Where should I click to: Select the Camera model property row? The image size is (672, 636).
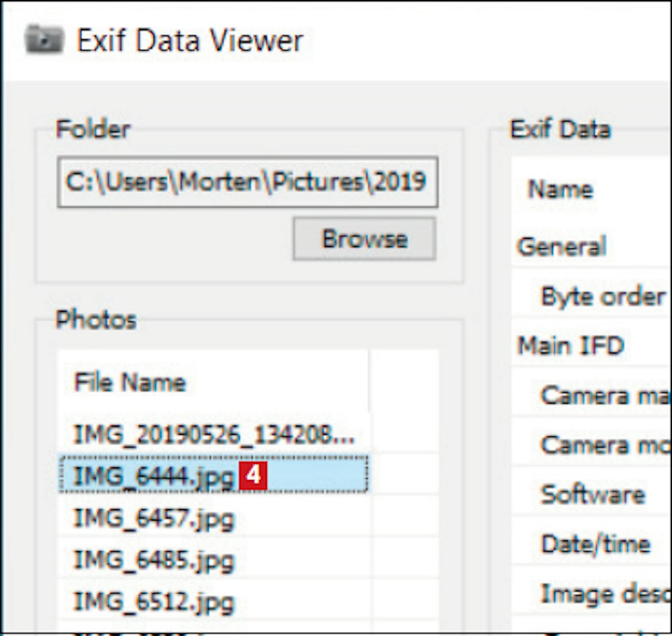(x=605, y=445)
